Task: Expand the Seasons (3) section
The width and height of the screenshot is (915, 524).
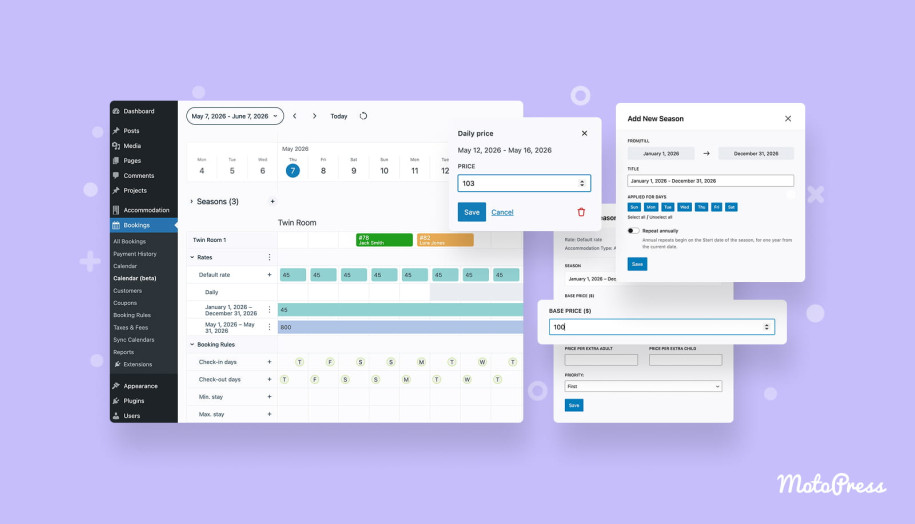Action: (191, 201)
